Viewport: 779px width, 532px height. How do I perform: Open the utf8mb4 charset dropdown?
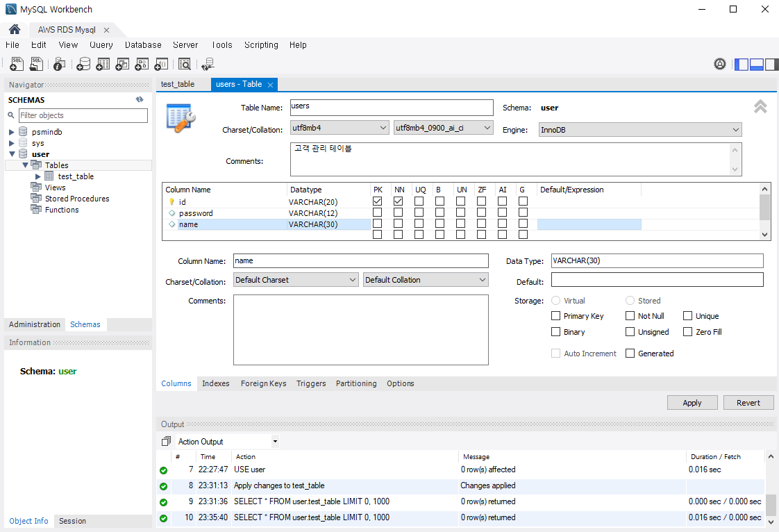340,128
